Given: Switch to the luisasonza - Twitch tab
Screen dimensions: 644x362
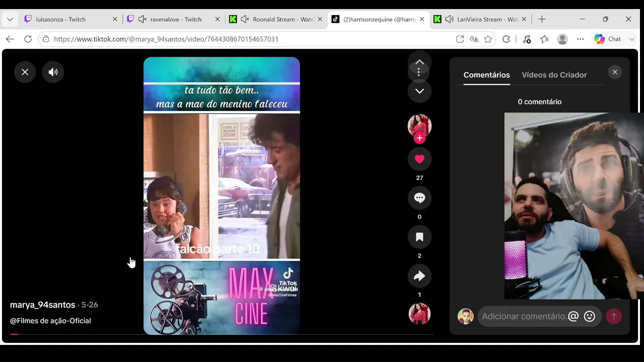Looking at the screenshot, I should point(70,19).
